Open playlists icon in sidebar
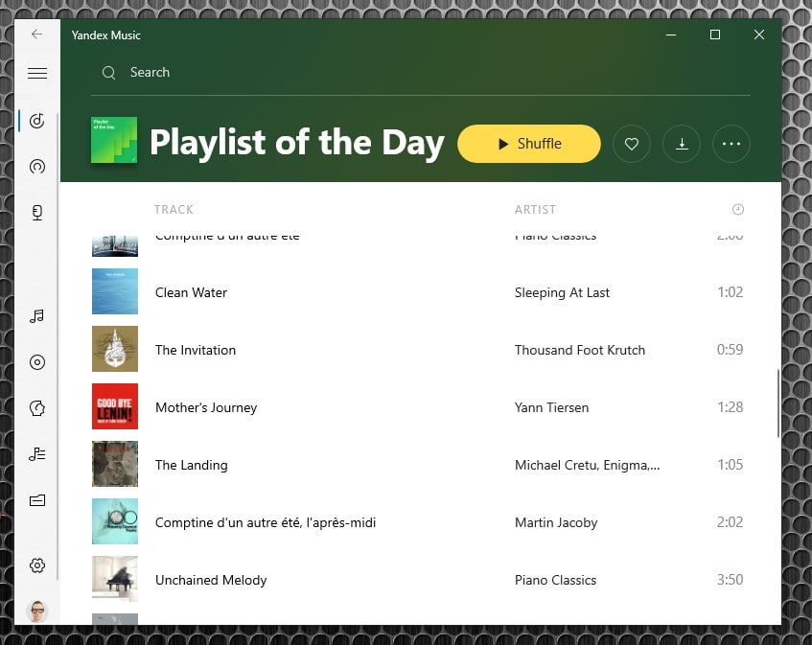 (x=37, y=454)
